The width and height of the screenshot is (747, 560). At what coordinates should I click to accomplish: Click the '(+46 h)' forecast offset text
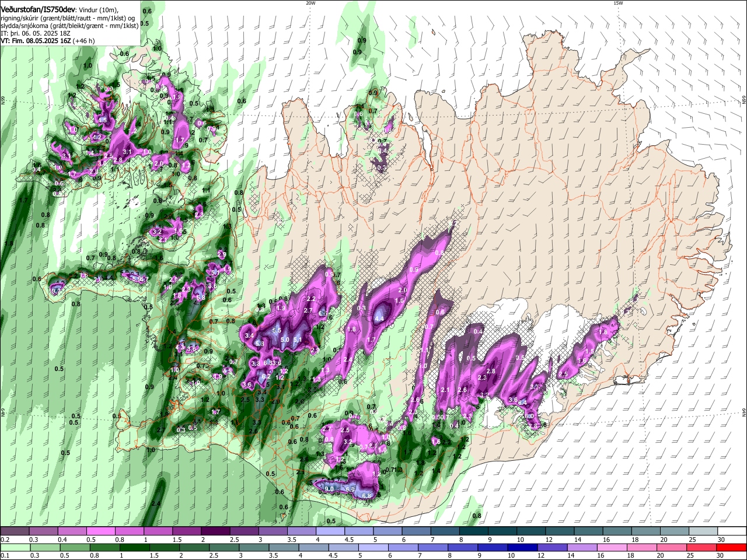tap(83, 41)
